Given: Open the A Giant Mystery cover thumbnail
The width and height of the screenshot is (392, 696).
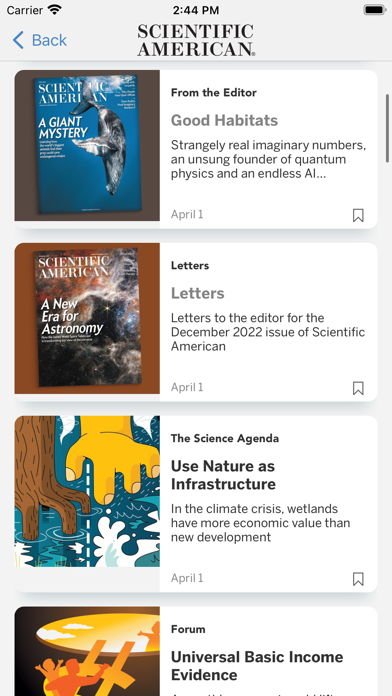Looking at the screenshot, I should pyautogui.click(x=87, y=145).
